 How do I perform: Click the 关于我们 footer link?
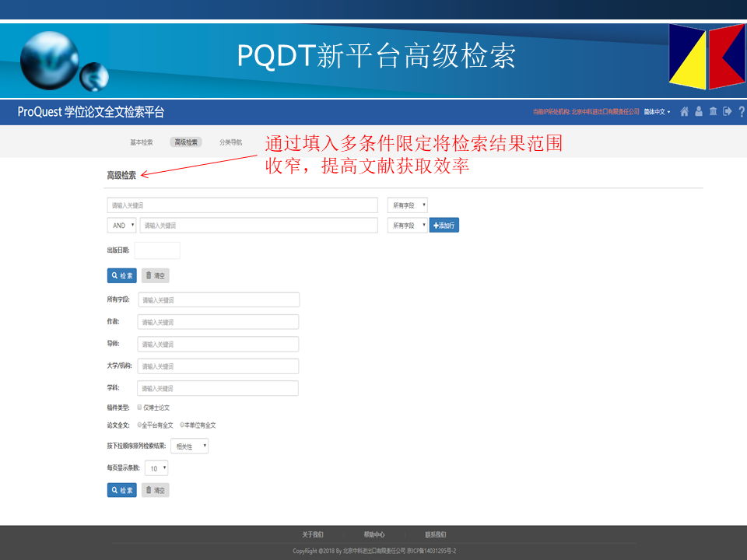[x=312, y=534]
